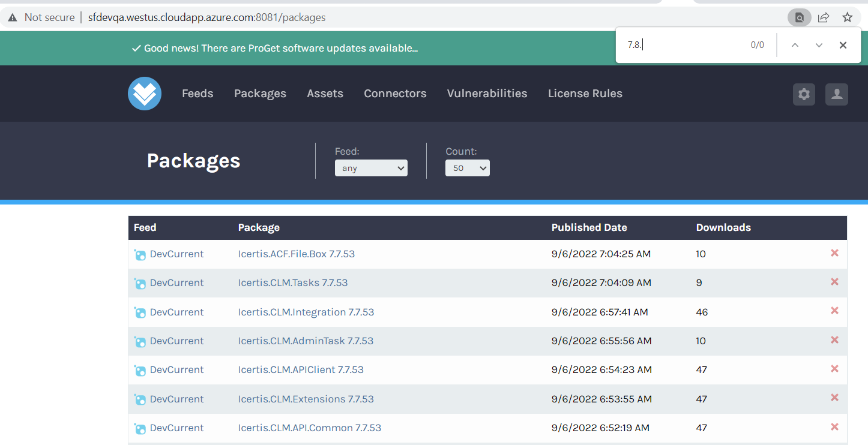
Task: Open Icertis.CLM.Tasks 7.7.53 package
Action: [293, 282]
